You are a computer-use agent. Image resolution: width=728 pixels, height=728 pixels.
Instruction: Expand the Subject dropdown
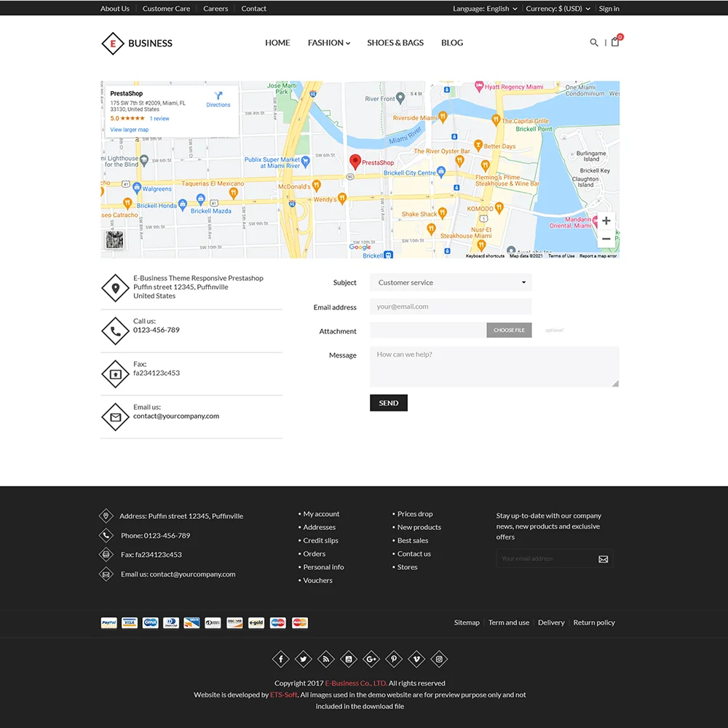451,282
